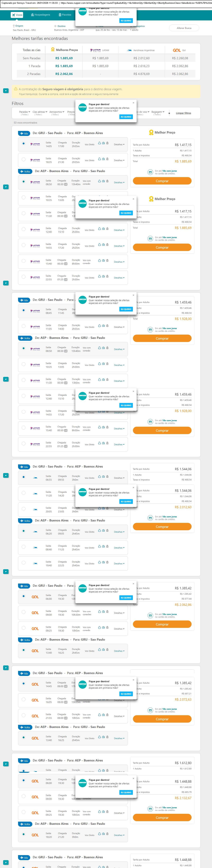
Task: Click the location pin icon next to Origem
Action: tap(14, 26)
